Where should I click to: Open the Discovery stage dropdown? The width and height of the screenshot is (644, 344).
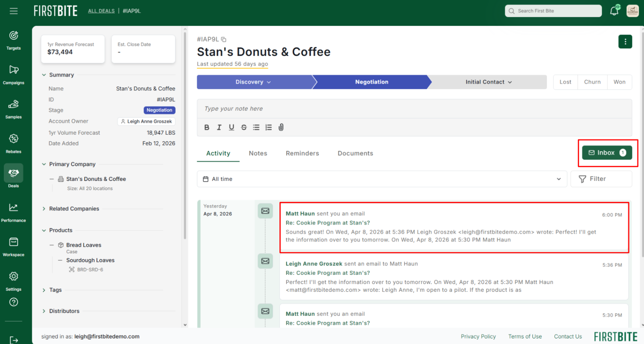click(x=253, y=82)
